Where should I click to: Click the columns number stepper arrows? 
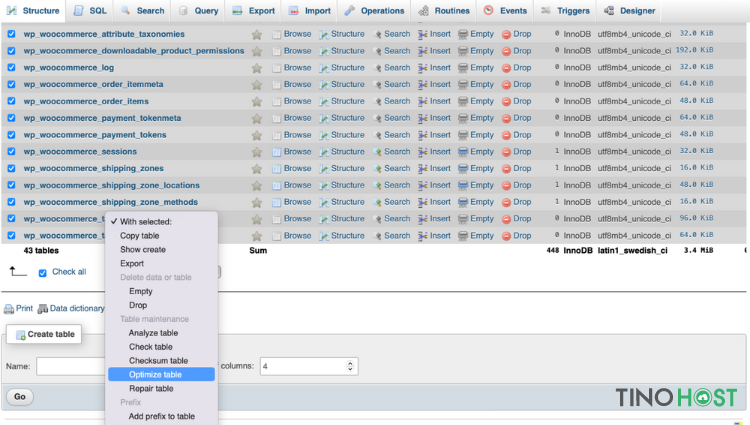click(351, 366)
